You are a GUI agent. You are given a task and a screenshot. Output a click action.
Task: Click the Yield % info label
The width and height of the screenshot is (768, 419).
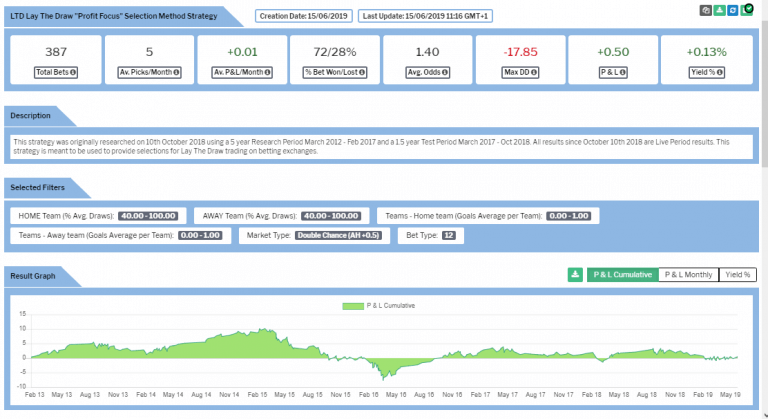(707, 73)
